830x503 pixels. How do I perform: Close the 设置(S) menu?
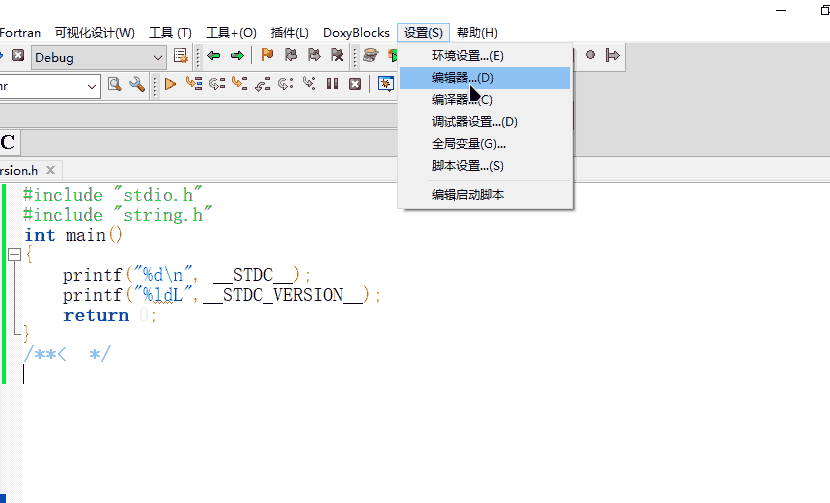423,33
